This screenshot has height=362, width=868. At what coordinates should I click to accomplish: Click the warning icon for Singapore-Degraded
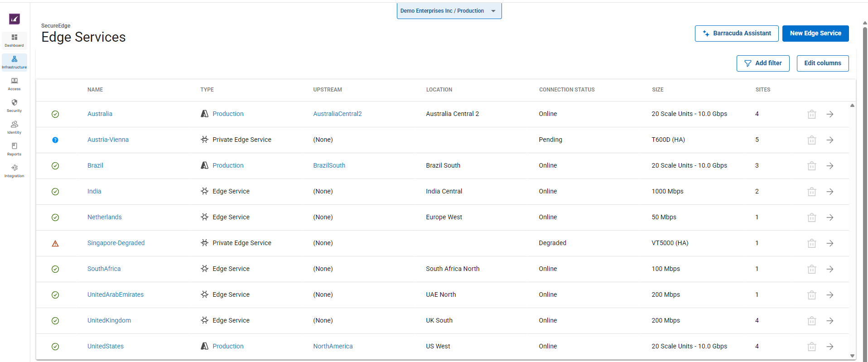(x=55, y=244)
